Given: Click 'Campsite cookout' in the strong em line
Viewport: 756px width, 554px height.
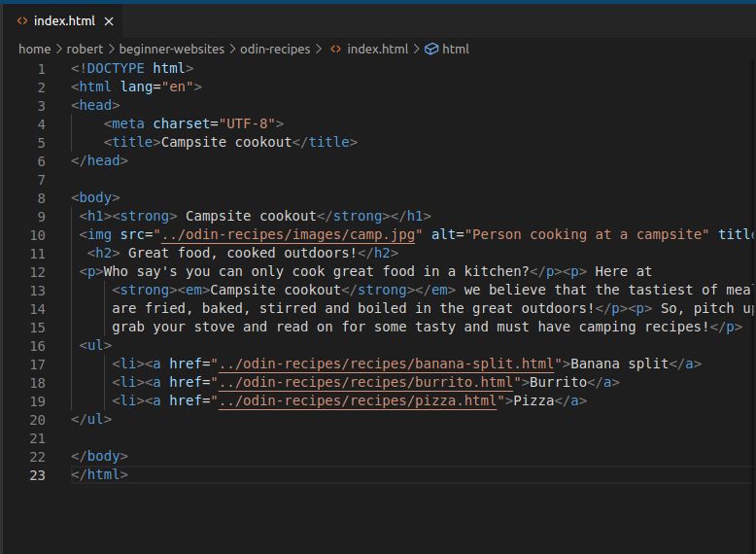Looking at the screenshot, I should point(276,291).
